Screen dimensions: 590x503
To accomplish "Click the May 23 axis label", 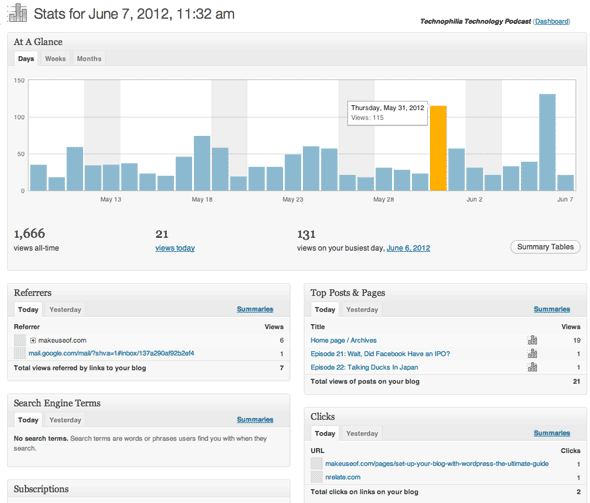I will pyautogui.click(x=293, y=199).
